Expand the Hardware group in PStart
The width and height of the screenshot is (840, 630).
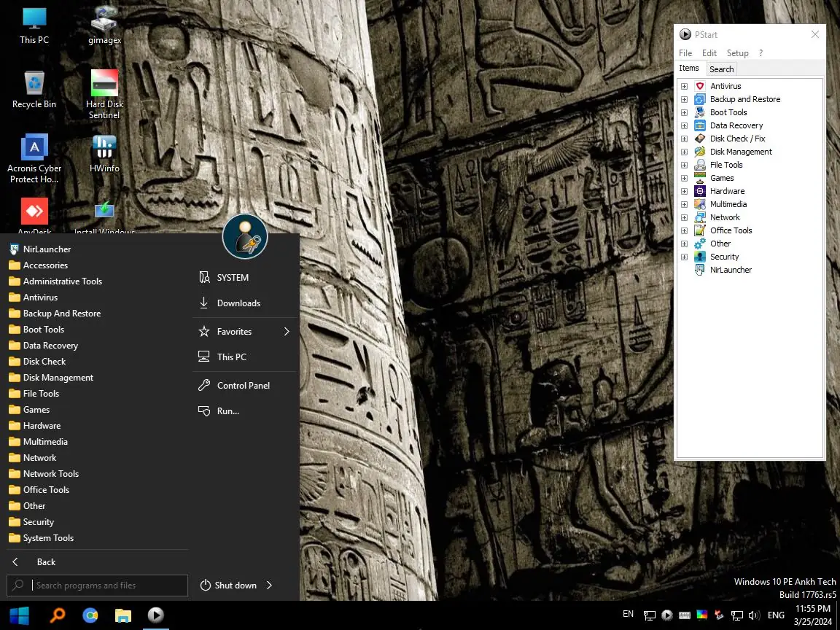point(684,191)
